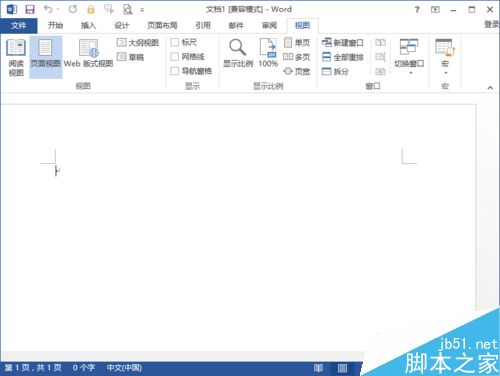Viewport: 500px width, 376px height.
Task: Switch to Read Mode via status bar icon
Action: 318,368
